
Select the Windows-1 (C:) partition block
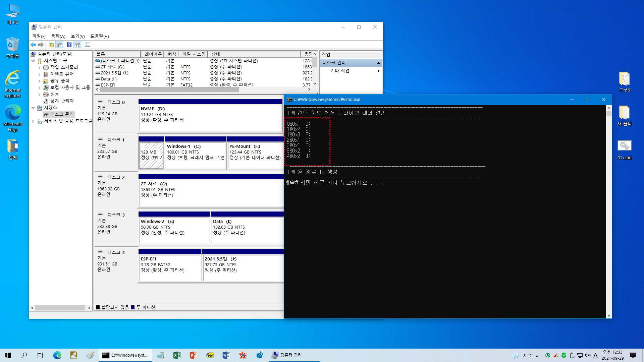click(196, 156)
